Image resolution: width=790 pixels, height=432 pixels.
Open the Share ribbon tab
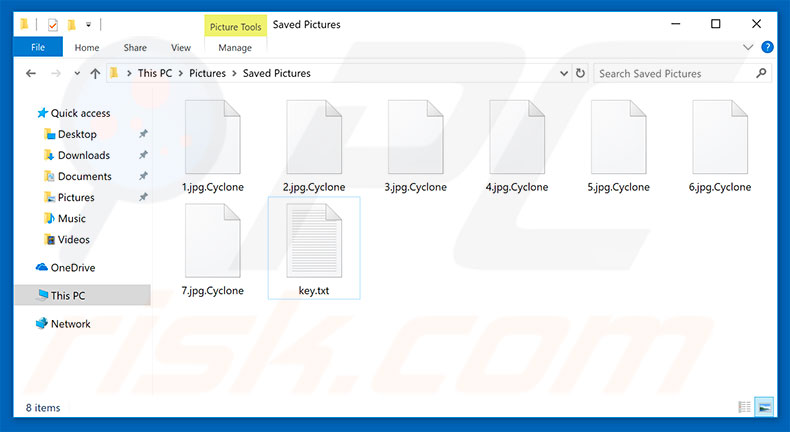[x=135, y=48]
